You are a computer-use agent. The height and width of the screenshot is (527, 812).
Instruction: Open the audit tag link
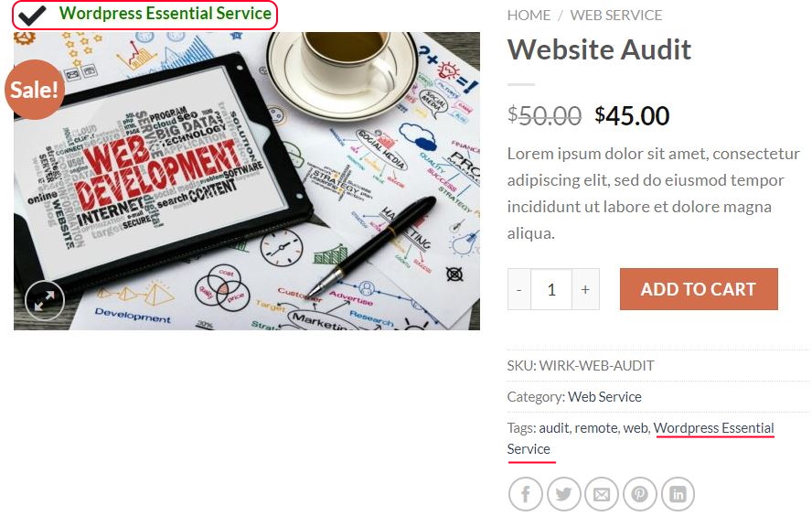click(x=553, y=428)
